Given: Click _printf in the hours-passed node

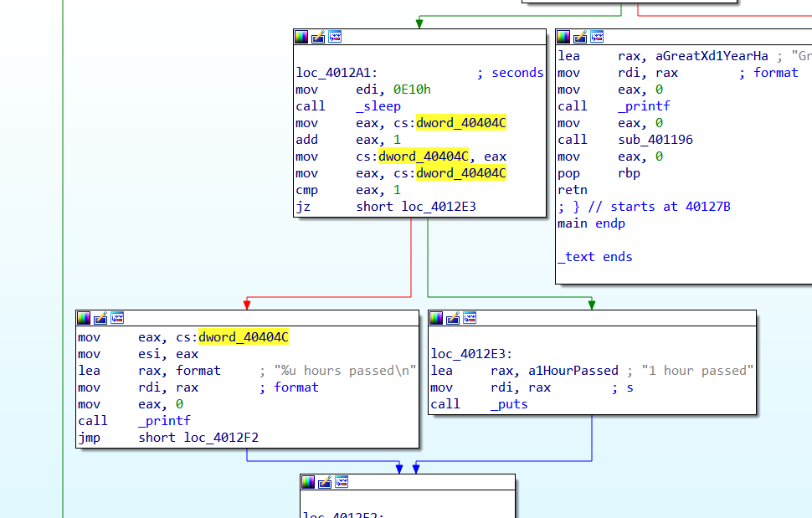Looking at the screenshot, I should point(164,421).
